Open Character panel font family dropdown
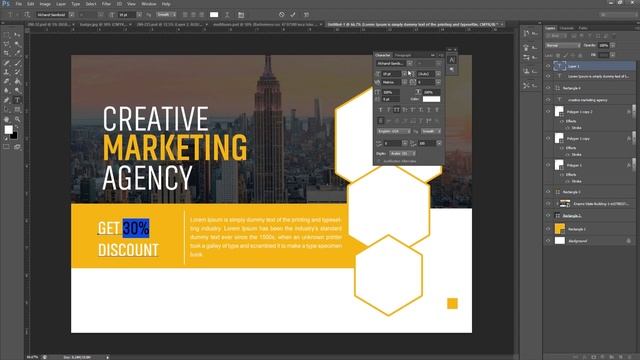The height and width of the screenshot is (360, 640). (x=409, y=63)
